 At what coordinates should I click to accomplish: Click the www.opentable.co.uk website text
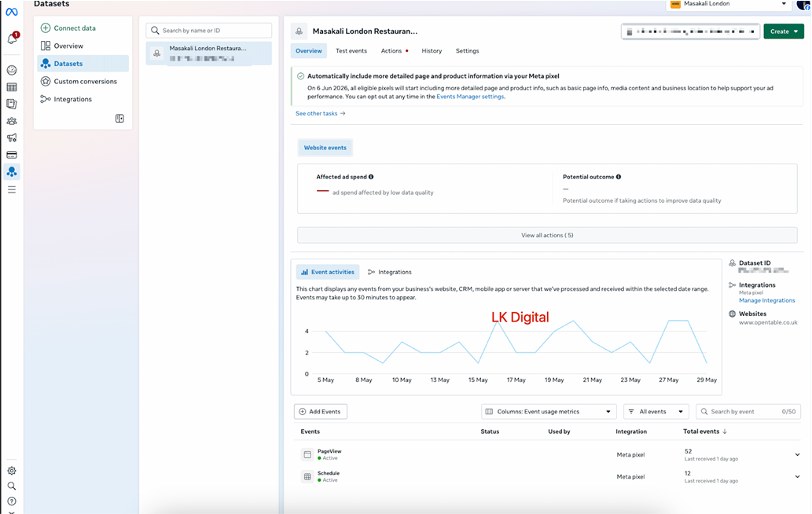coord(768,322)
